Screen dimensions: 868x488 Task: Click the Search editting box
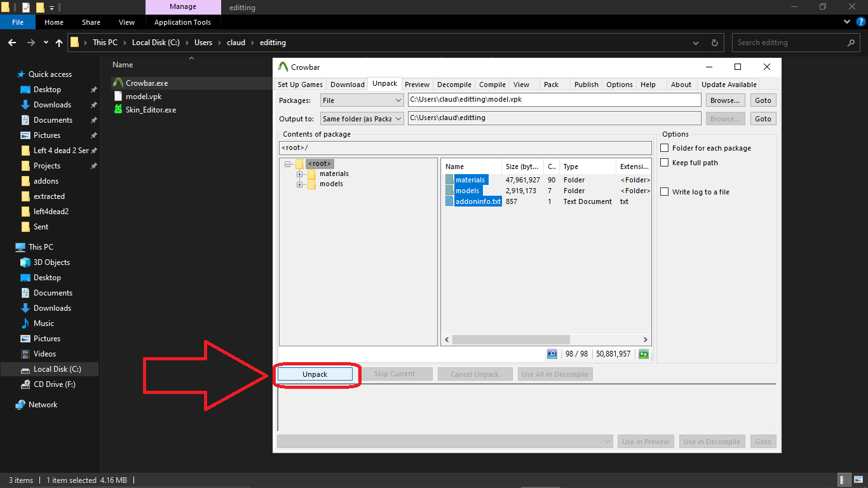pyautogui.click(x=796, y=43)
